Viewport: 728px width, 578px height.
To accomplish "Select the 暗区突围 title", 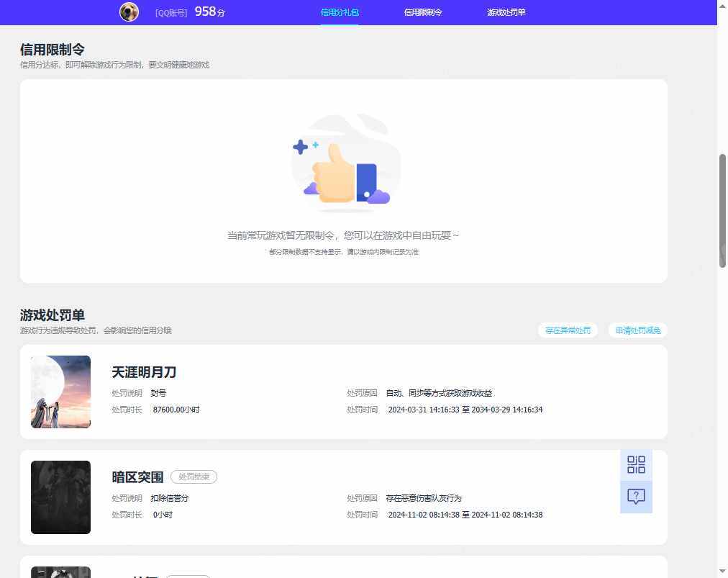I will click(137, 477).
